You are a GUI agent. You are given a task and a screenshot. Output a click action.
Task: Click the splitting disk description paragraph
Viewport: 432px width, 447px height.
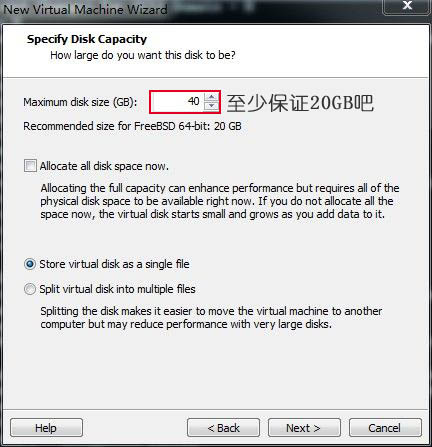tap(211, 318)
